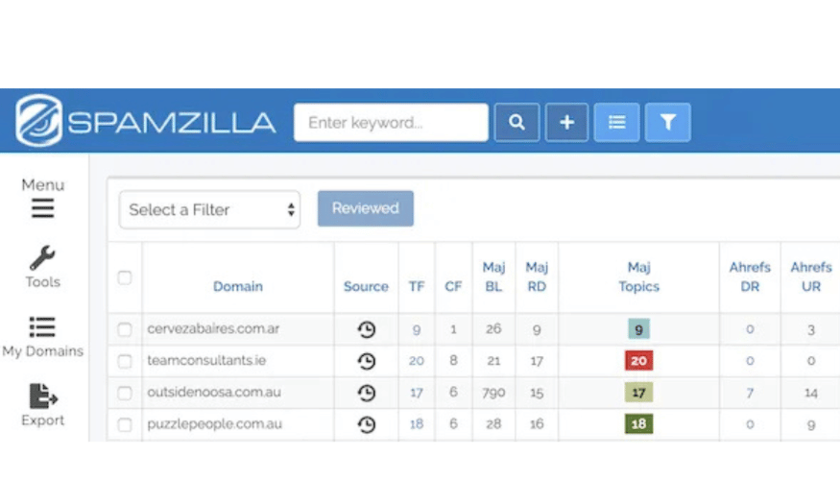Screen dimensions: 840x504
Task: Sort by the CF column header
Action: click(453, 286)
